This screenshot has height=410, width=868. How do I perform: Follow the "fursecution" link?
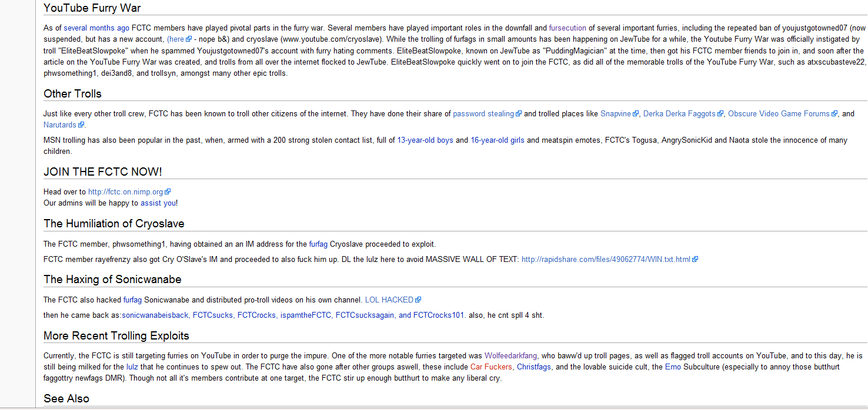click(x=567, y=28)
